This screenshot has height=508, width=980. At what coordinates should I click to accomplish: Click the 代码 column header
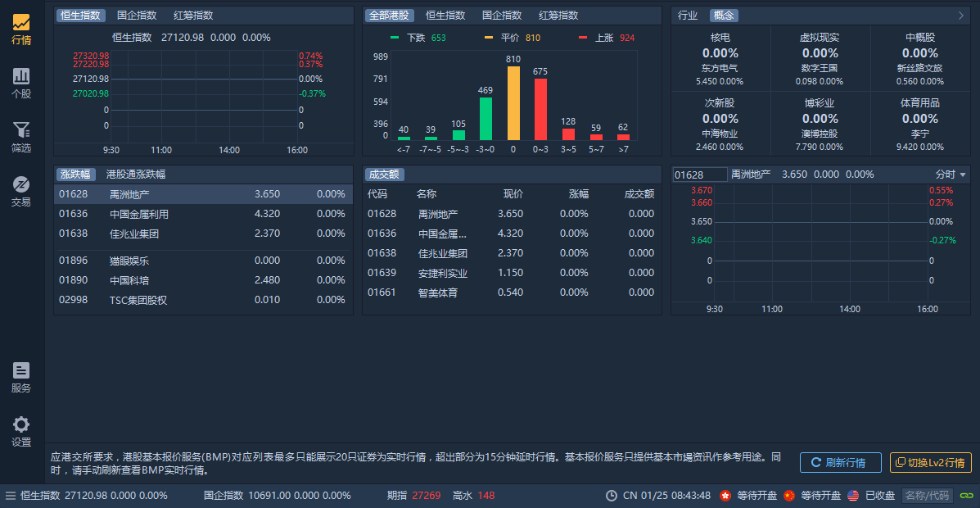tap(377, 194)
